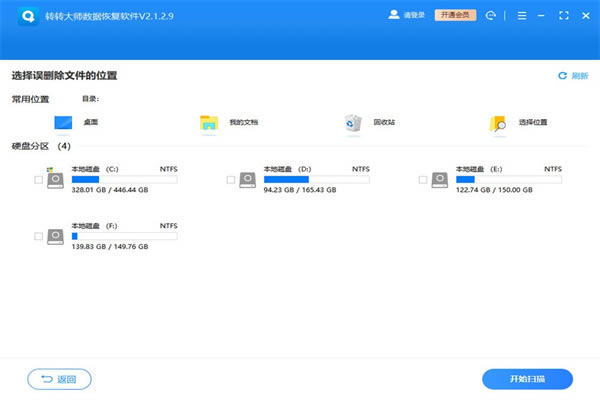Click the user login avatar icon
Viewport: 600px width, 400px height.
pyautogui.click(x=393, y=17)
